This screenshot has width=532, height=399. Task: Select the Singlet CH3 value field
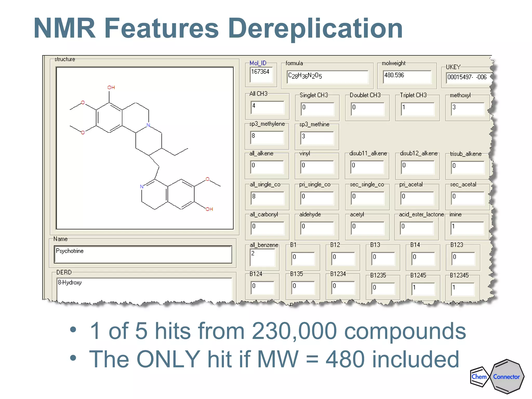pos(317,109)
